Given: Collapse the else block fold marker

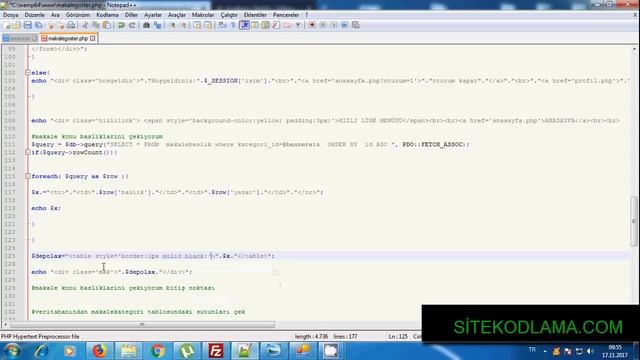Looking at the screenshot, I should (27, 73).
